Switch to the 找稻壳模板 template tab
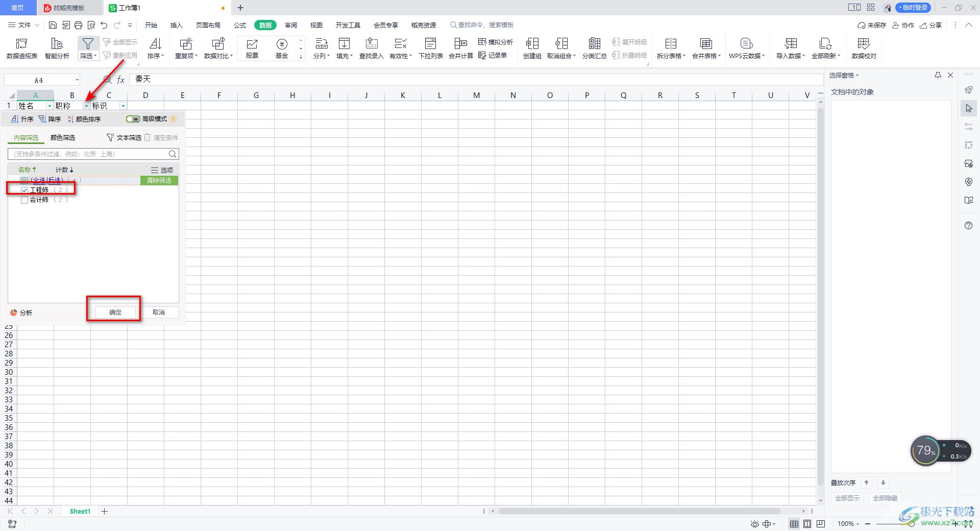The height and width of the screenshot is (531, 980). pyautogui.click(x=69, y=8)
